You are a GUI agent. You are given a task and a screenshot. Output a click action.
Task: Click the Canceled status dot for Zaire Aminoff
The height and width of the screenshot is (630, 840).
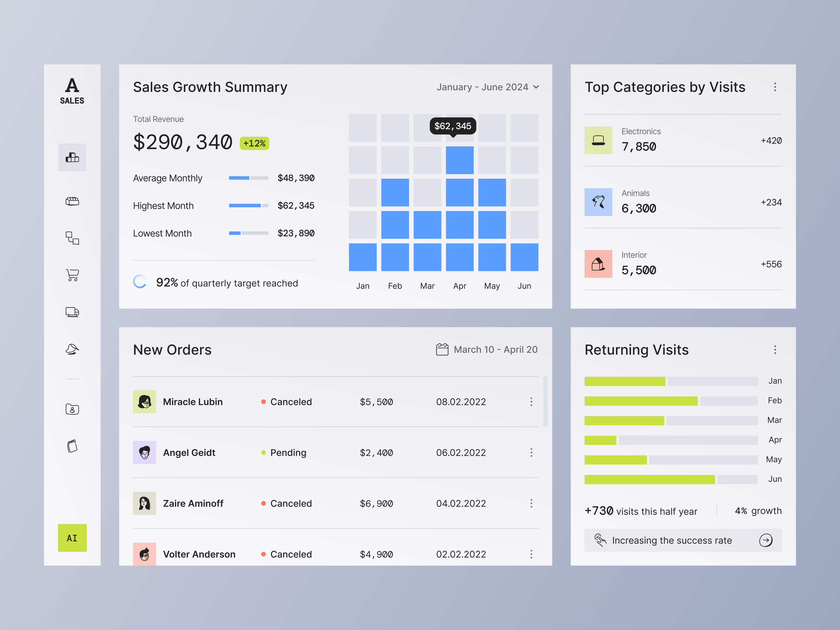[x=263, y=503]
